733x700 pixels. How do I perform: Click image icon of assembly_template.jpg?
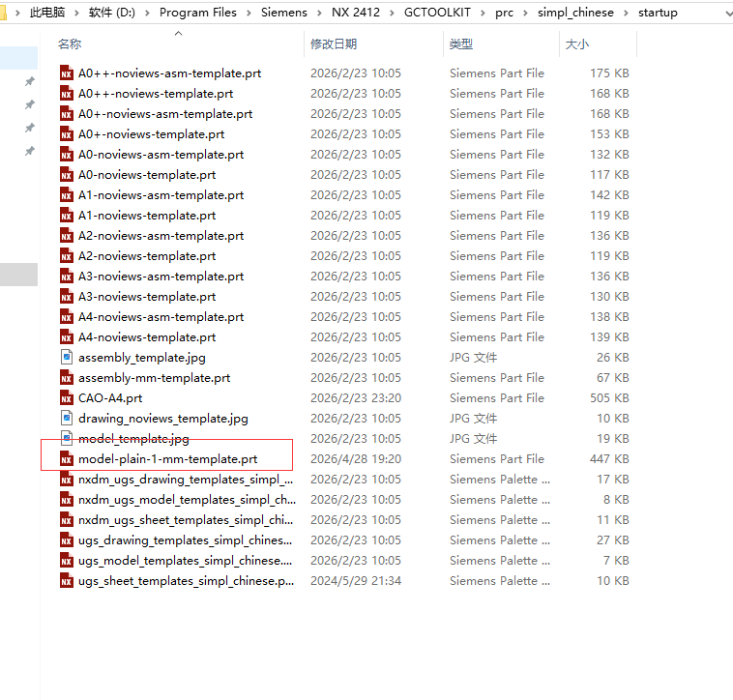point(67,358)
